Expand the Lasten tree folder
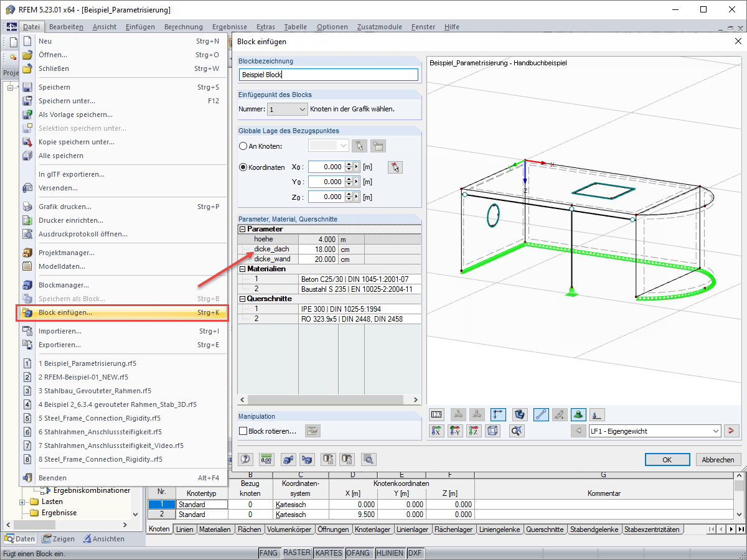The image size is (747, 560). (23, 502)
